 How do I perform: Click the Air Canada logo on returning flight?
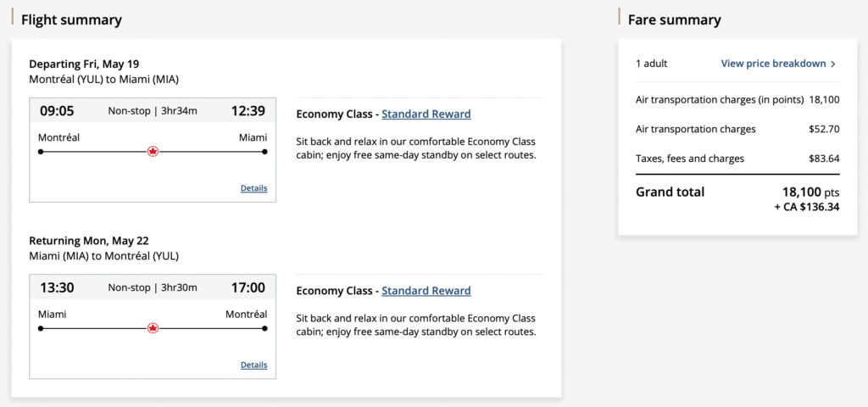(x=153, y=328)
